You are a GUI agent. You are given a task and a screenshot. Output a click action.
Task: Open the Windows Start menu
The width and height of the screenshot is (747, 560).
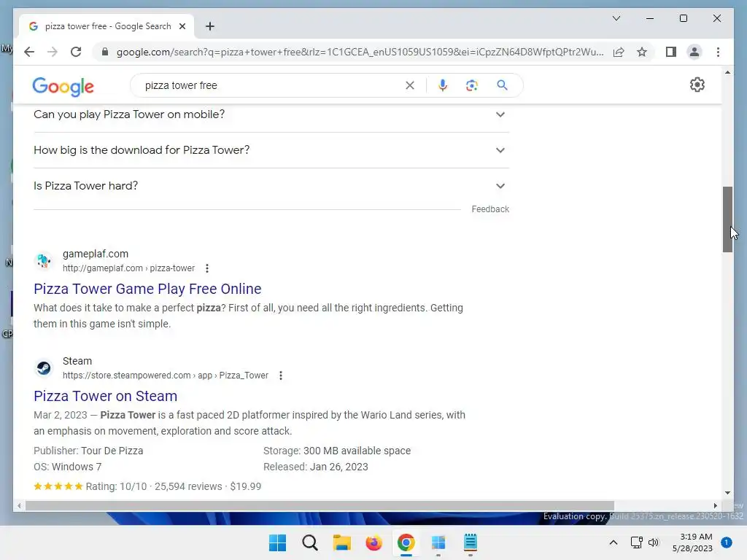click(277, 542)
